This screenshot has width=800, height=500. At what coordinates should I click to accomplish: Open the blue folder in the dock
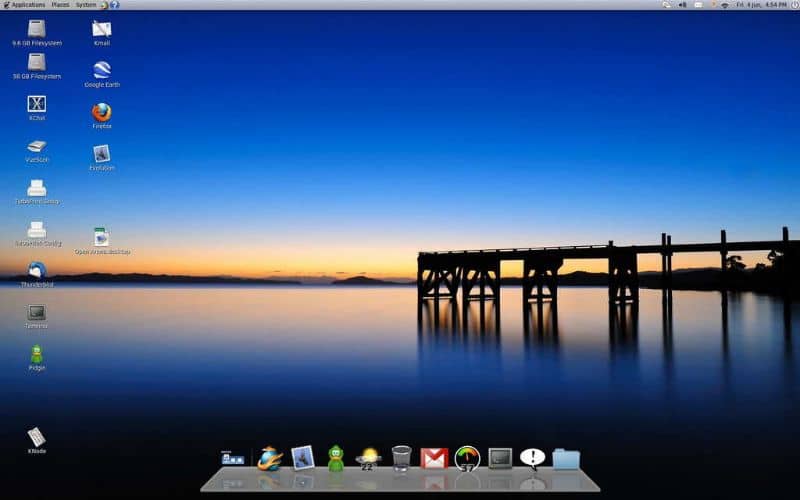[566, 459]
